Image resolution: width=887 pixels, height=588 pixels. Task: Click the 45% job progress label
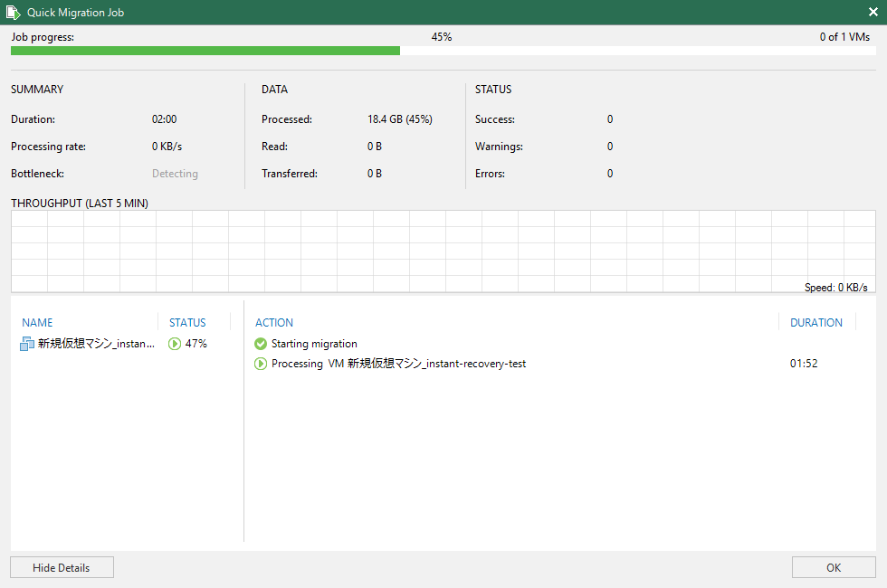click(442, 37)
